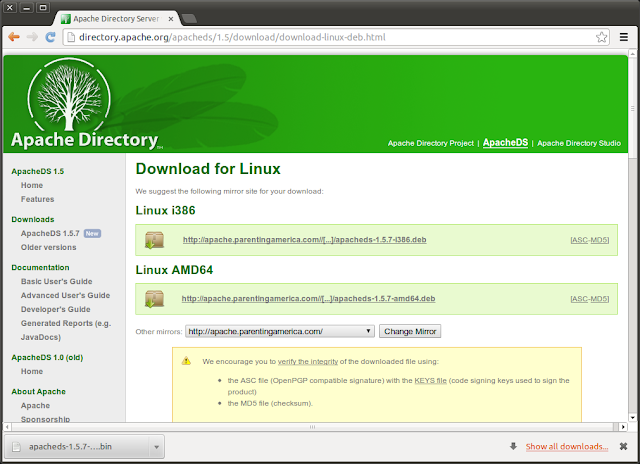Click the Change Mirror button
Screen dimensions: 640x464
click(410, 331)
